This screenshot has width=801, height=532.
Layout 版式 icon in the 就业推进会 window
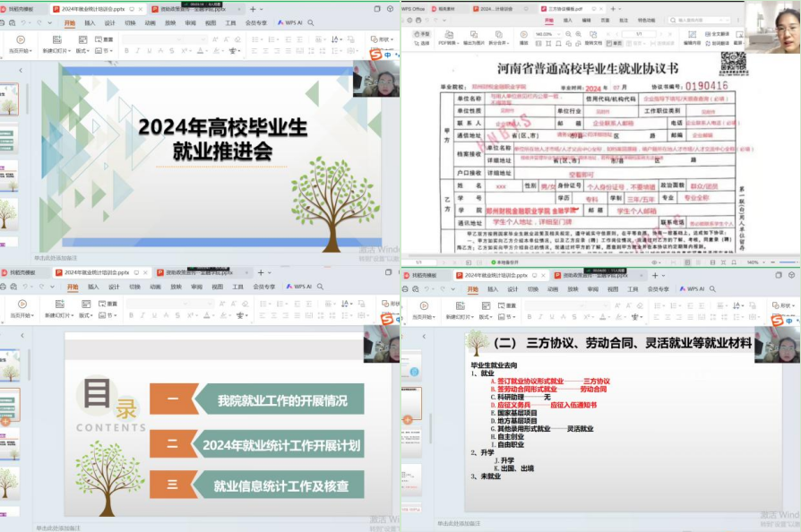pos(82,39)
